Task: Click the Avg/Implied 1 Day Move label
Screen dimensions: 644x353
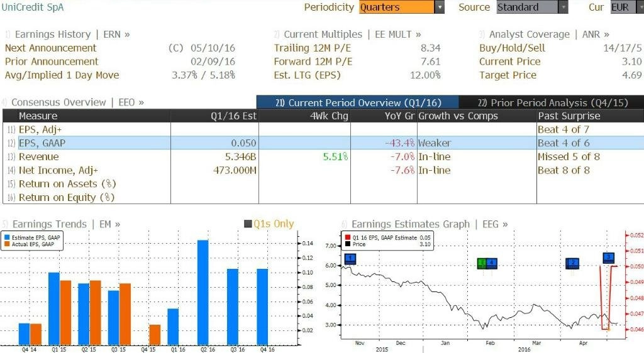Action: coord(62,75)
